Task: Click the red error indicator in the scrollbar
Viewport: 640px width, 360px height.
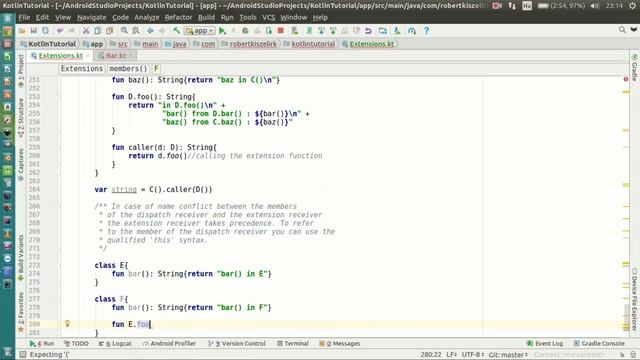Action: [626, 79]
